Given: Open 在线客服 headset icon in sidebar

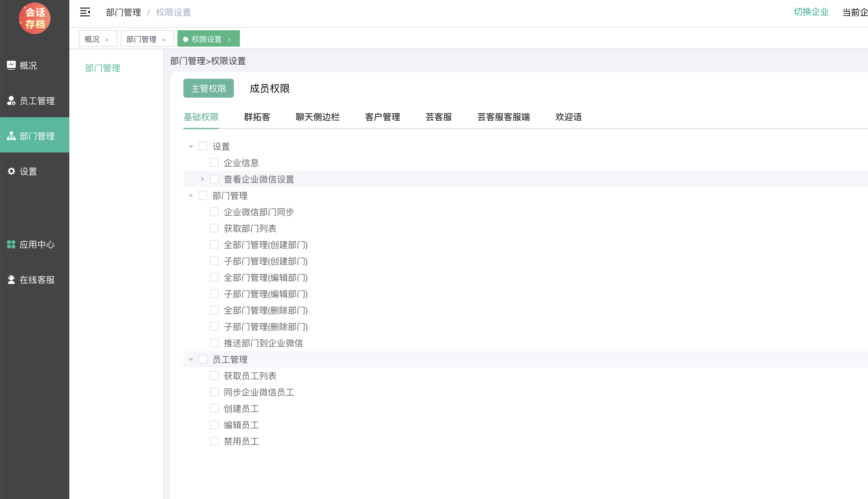Looking at the screenshot, I should point(11,280).
